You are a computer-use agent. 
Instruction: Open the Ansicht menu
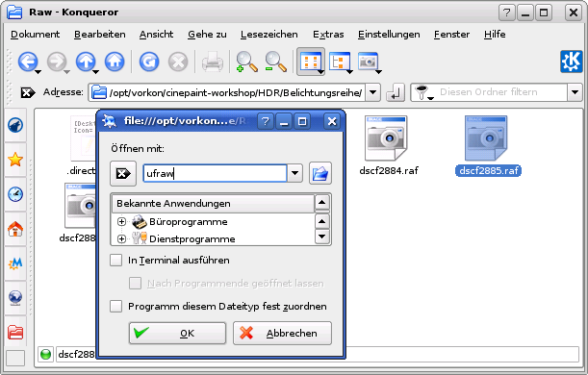pos(156,35)
